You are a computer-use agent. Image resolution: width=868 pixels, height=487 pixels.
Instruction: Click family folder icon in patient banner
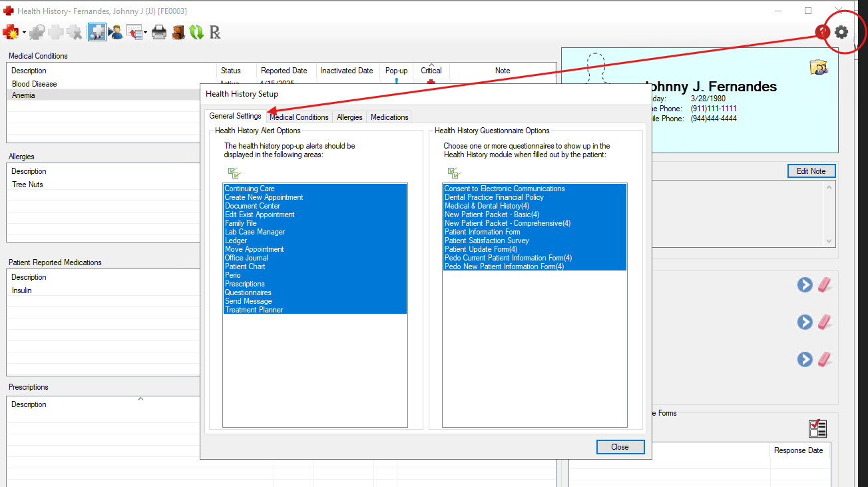(x=818, y=67)
